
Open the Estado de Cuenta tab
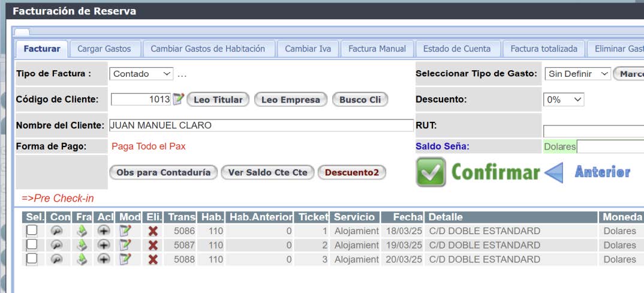tap(456, 49)
